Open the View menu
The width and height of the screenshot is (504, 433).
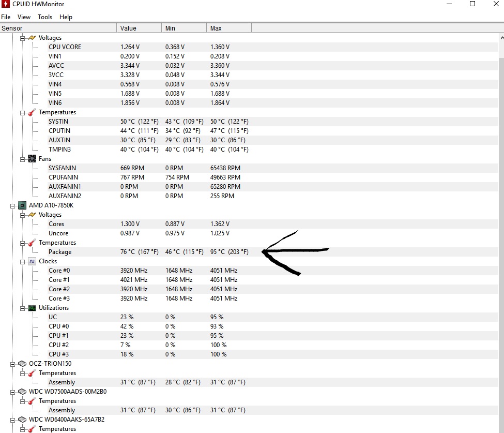(x=24, y=17)
